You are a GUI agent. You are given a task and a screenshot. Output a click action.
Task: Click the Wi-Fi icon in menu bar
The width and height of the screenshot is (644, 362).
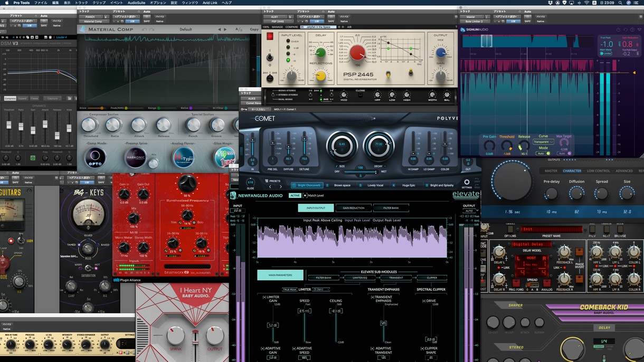coord(586,3)
